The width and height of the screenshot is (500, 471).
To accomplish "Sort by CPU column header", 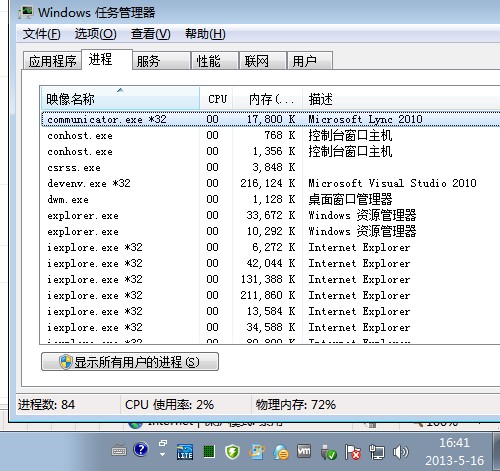I will point(216,99).
